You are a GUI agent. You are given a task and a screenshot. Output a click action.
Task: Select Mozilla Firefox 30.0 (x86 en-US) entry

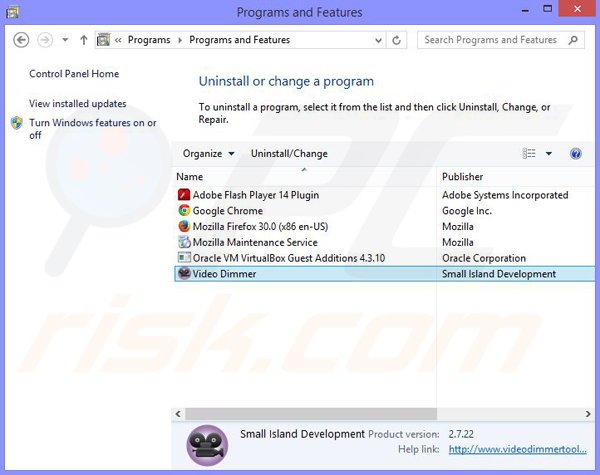[260, 227]
